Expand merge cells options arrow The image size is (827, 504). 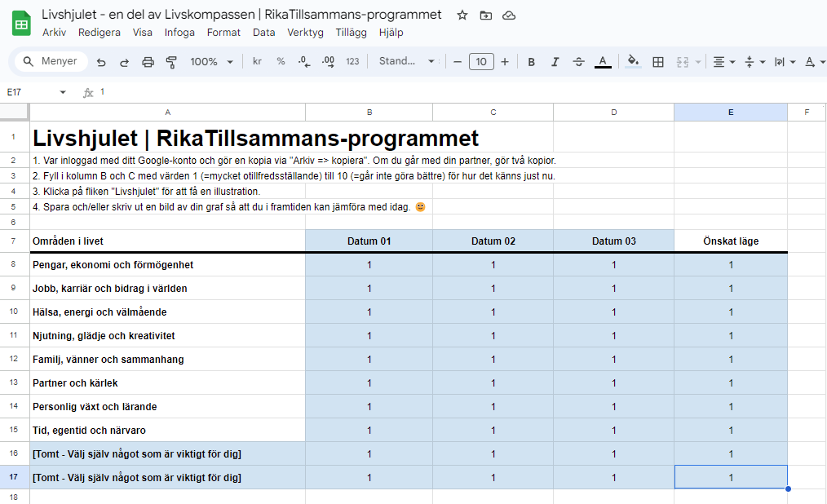coord(698,62)
